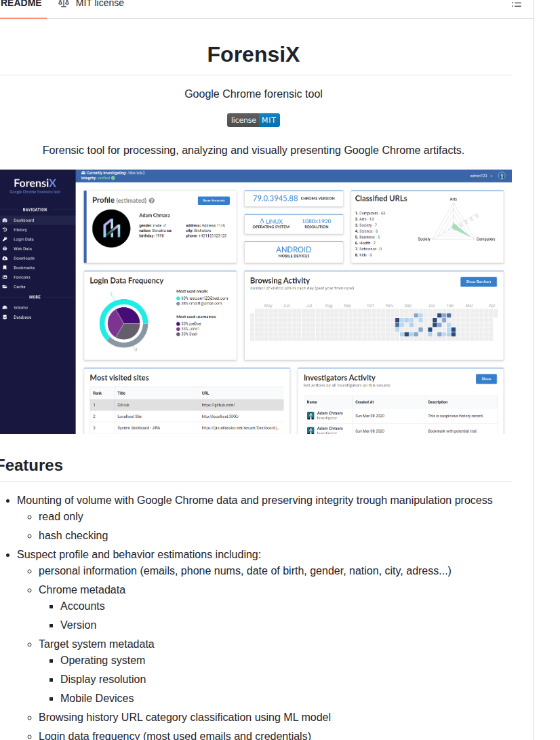Click 'Dashboard' label in screenshot navigation
Screen dimensions: 560x740
click(24, 220)
